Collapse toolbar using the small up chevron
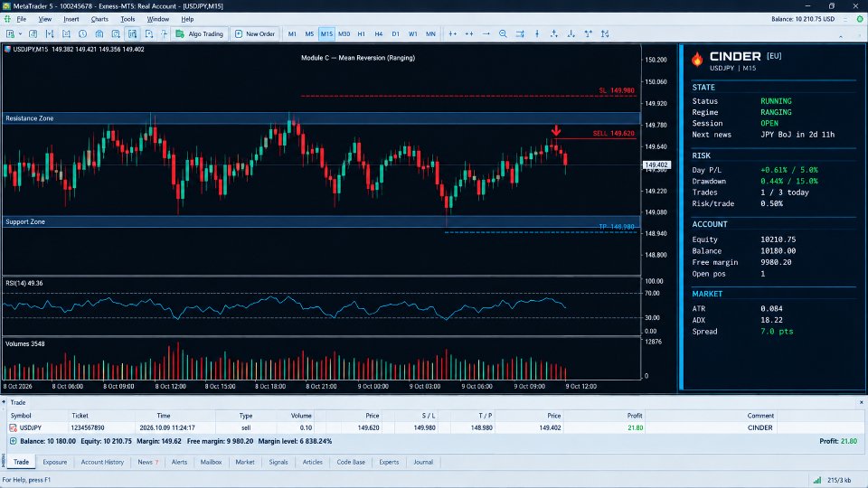This screenshot has width=868, height=488. coord(840,36)
